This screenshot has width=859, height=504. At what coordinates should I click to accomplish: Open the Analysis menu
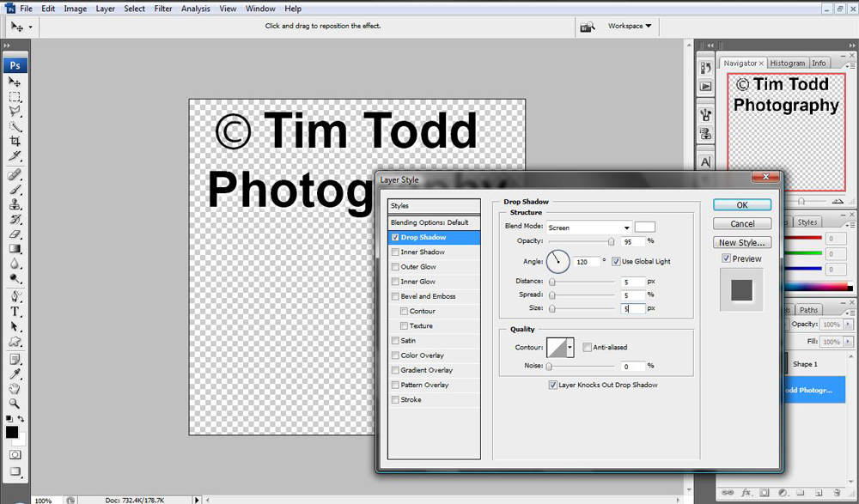pyautogui.click(x=196, y=9)
